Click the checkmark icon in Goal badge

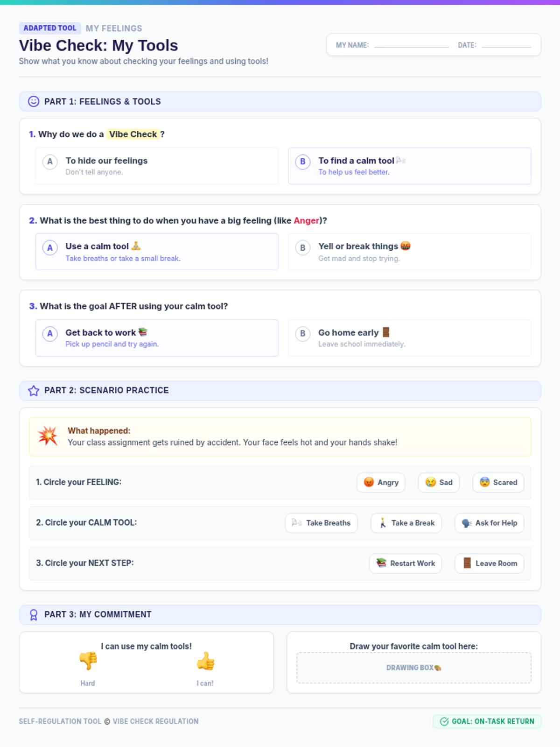[444, 721]
